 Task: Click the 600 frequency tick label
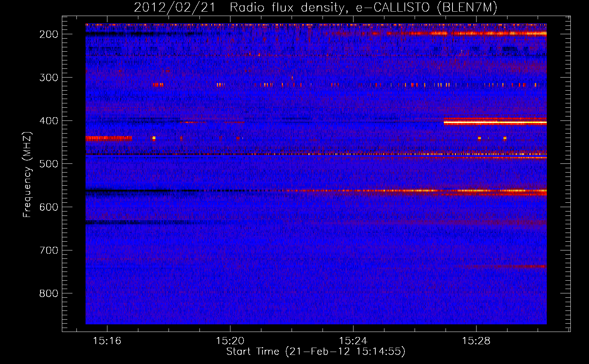[x=48, y=207]
